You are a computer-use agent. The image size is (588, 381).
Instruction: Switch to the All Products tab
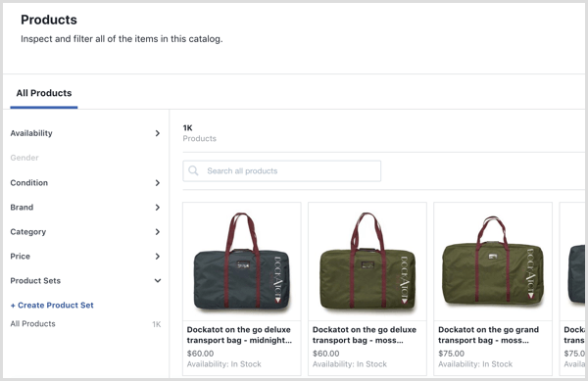coord(44,93)
